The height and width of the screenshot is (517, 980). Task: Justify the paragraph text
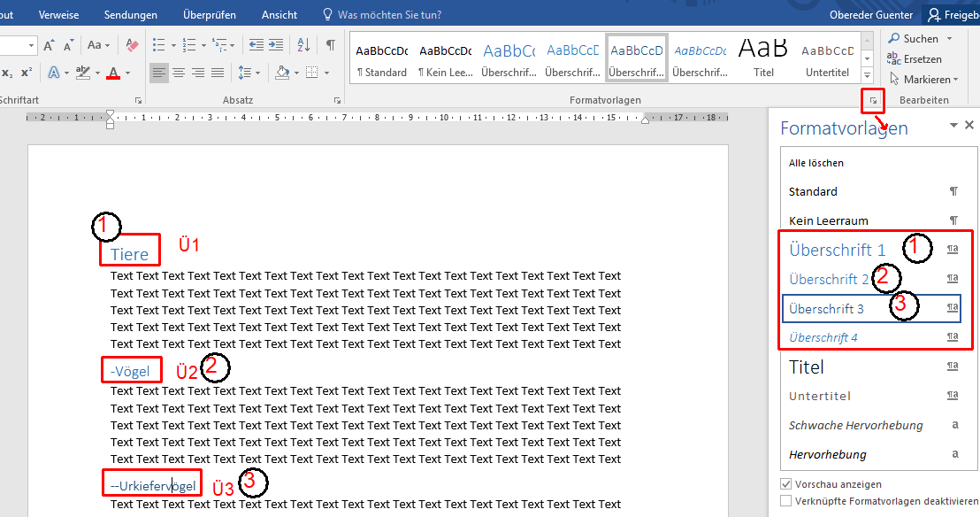218,73
